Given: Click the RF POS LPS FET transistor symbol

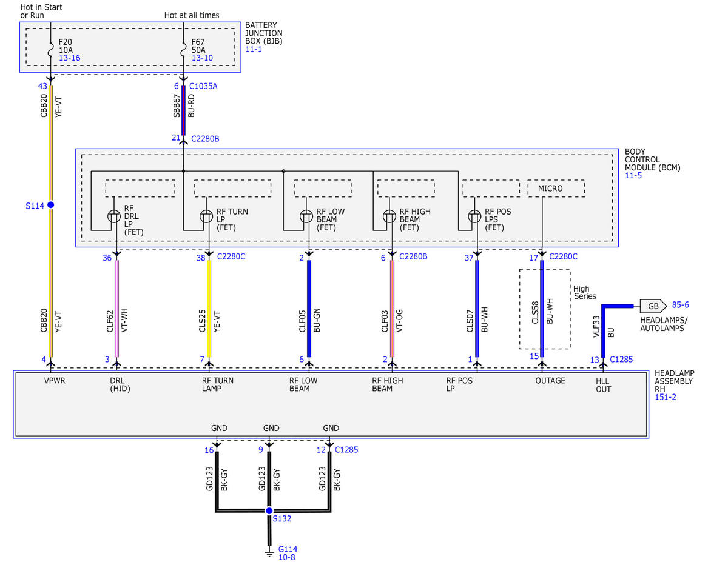Looking at the screenshot, I should click(475, 217).
